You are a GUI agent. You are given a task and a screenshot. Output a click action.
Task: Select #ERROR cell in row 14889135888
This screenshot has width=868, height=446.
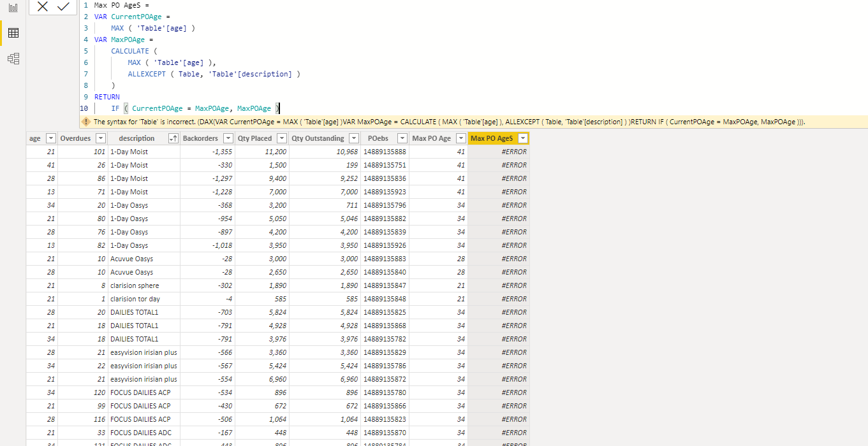[499, 152]
